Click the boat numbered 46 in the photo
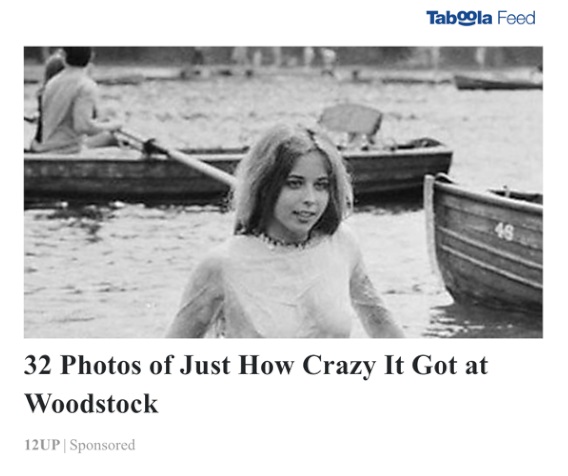 pos(484,243)
